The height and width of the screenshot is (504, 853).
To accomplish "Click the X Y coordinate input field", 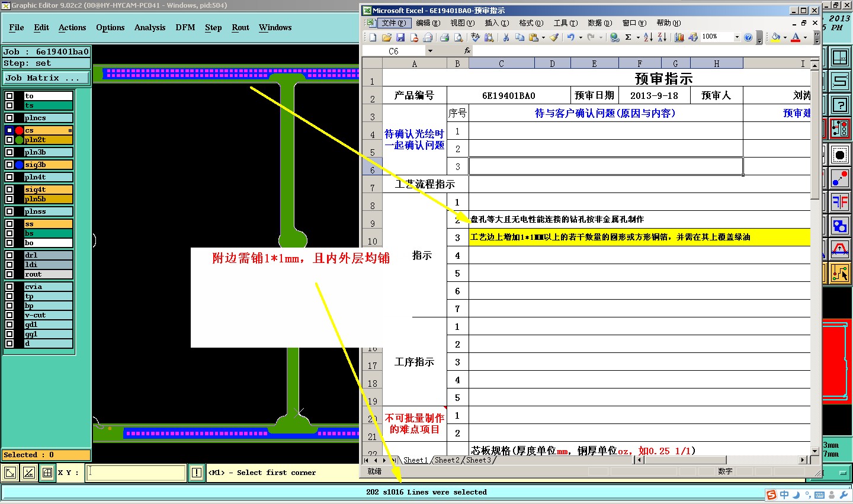I will click(x=136, y=473).
